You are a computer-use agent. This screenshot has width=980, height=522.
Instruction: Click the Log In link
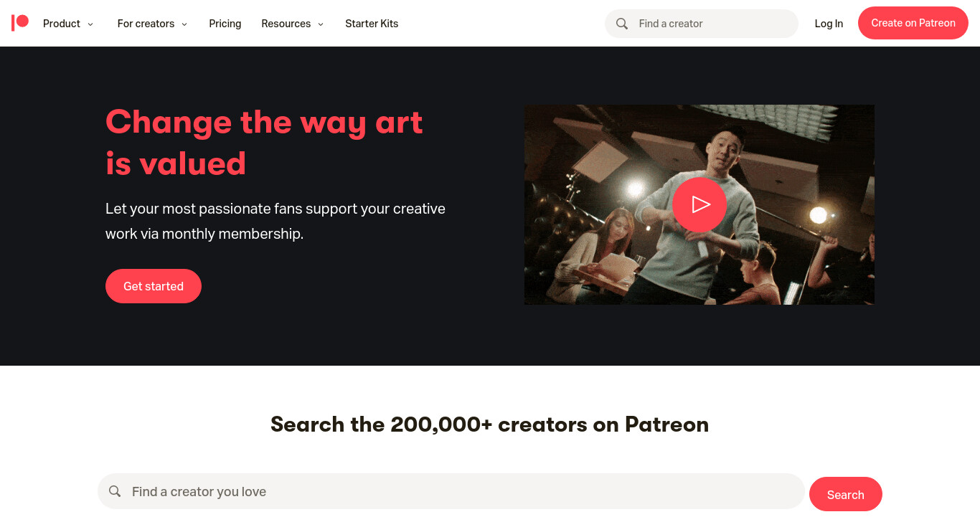829,24
